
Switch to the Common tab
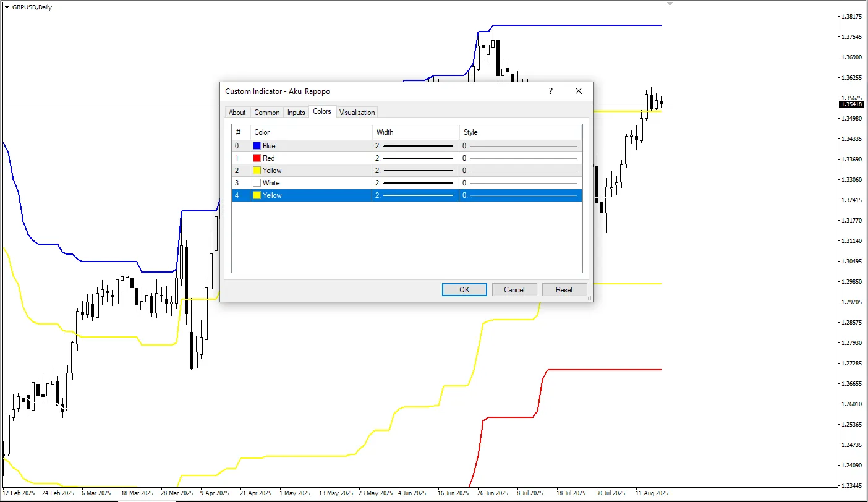pos(266,113)
